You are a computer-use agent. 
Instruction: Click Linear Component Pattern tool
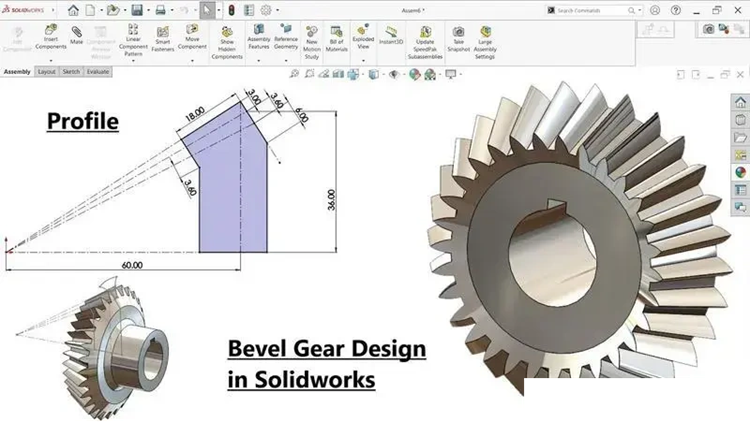pyautogui.click(x=133, y=40)
